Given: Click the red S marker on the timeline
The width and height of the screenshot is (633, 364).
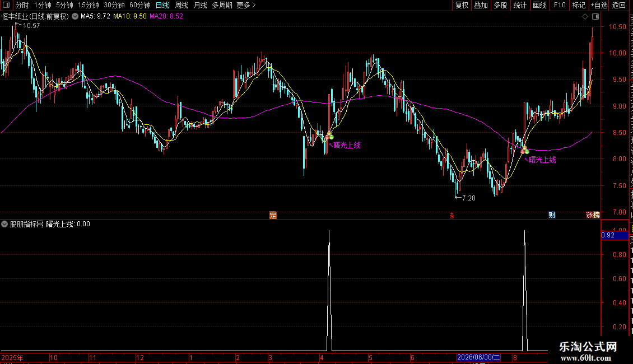Looking at the screenshot, I should tap(452, 216).
